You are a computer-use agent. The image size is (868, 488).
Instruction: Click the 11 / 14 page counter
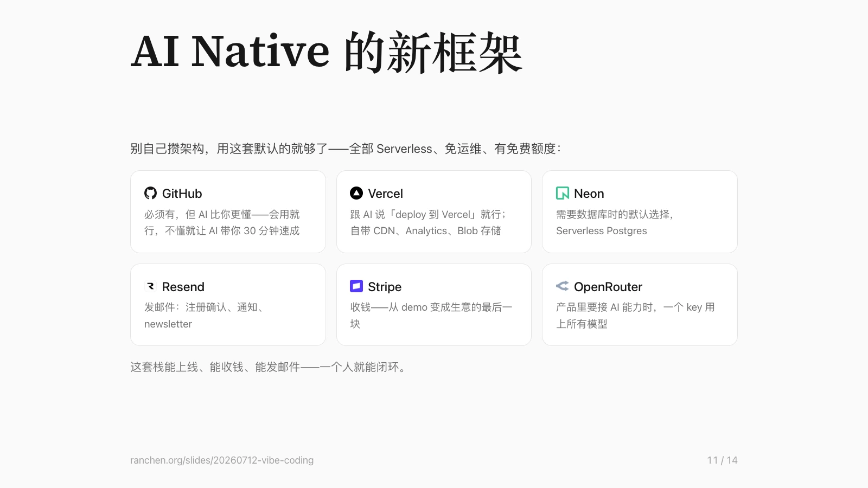pos(722,460)
